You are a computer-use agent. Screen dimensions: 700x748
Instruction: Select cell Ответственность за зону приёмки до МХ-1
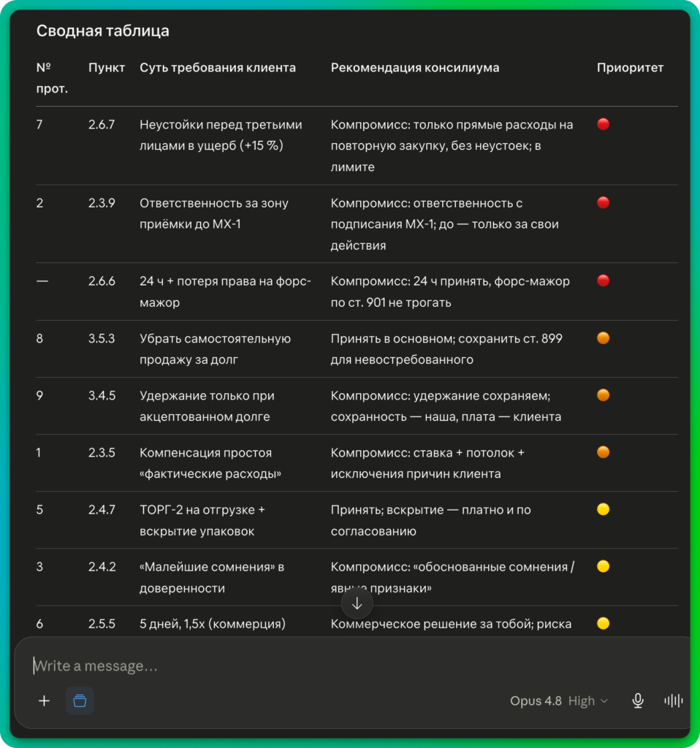(x=214, y=214)
